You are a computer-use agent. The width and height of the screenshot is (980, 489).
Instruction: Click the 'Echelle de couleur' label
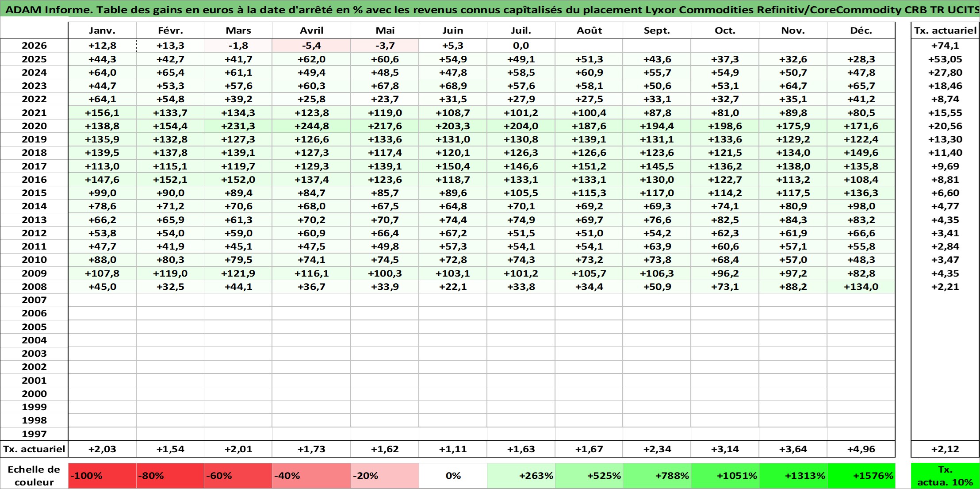point(34,476)
